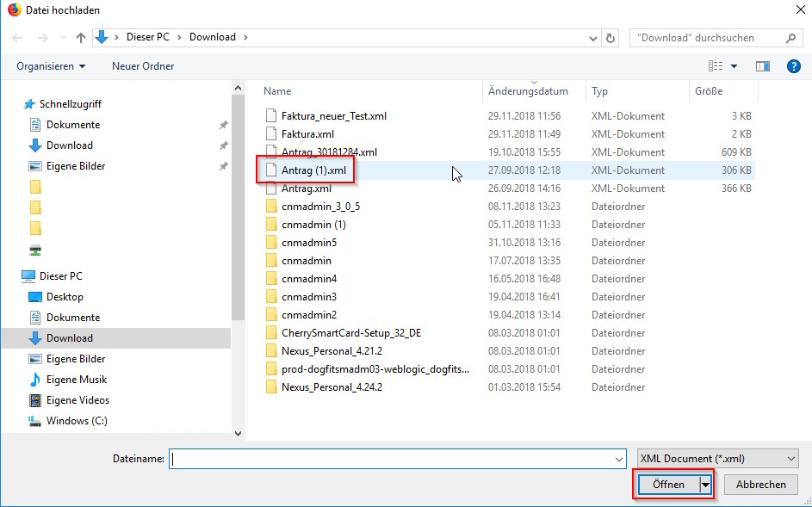Open help with the question mark icon
Screen dimensions: 812x507
[x=793, y=66]
